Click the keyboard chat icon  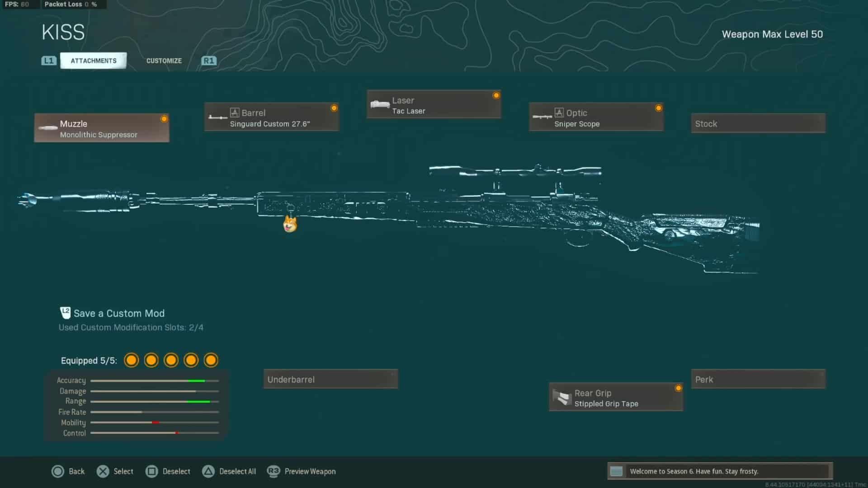pyautogui.click(x=616, y=471)
